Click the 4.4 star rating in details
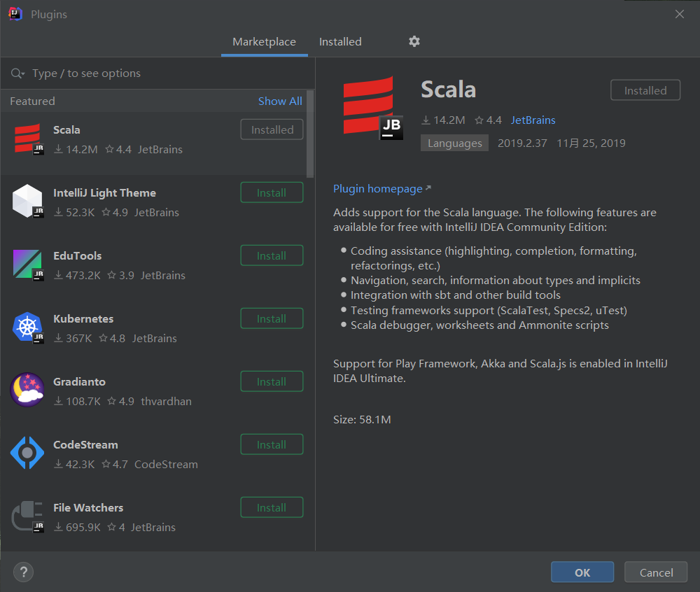 (x=489, y=120)
